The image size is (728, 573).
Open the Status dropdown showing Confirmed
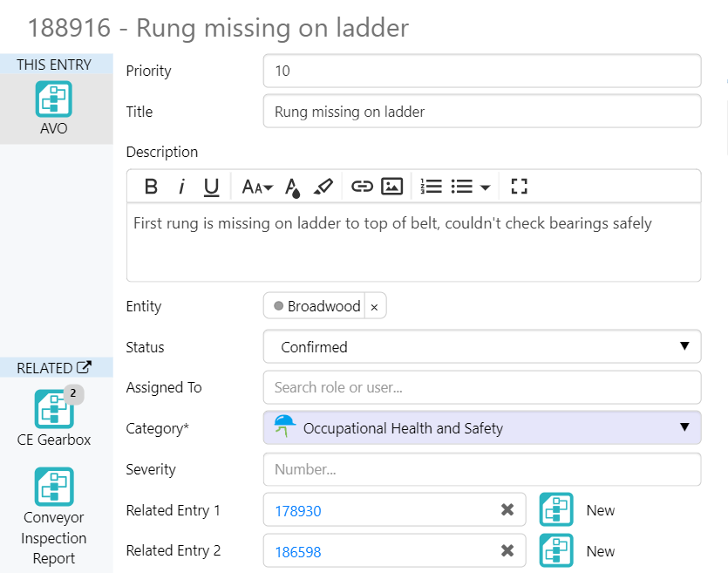point(481,347)
